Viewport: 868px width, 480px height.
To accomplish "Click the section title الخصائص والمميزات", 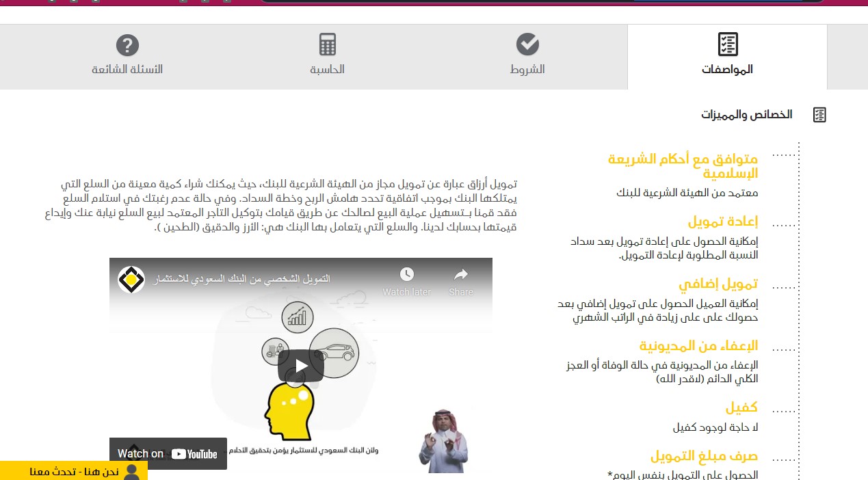I will click(747, 115).
